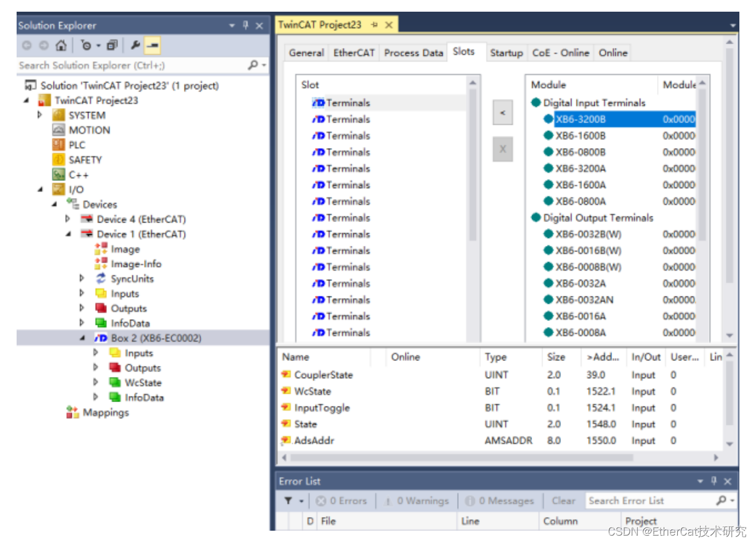Collapse the I/O tree node
Image resolution: width=756 pixels, height=543 pixels.
41,189
